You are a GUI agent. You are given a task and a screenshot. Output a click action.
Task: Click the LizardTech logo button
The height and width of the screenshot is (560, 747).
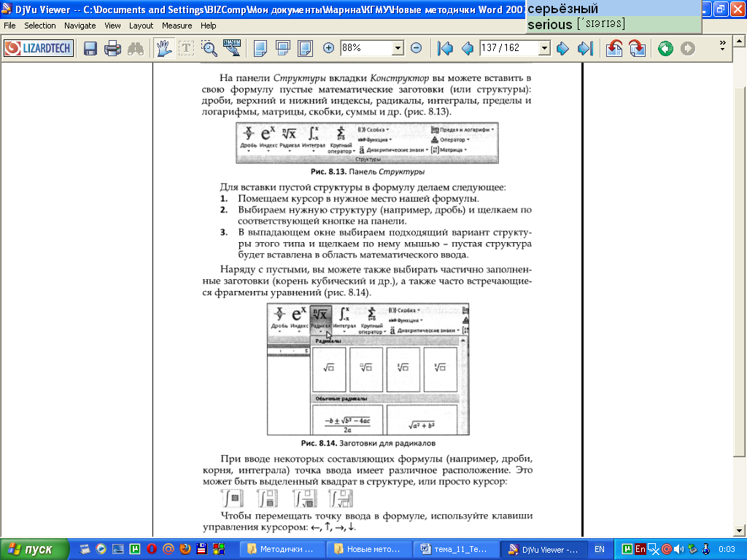click(39, 48)
